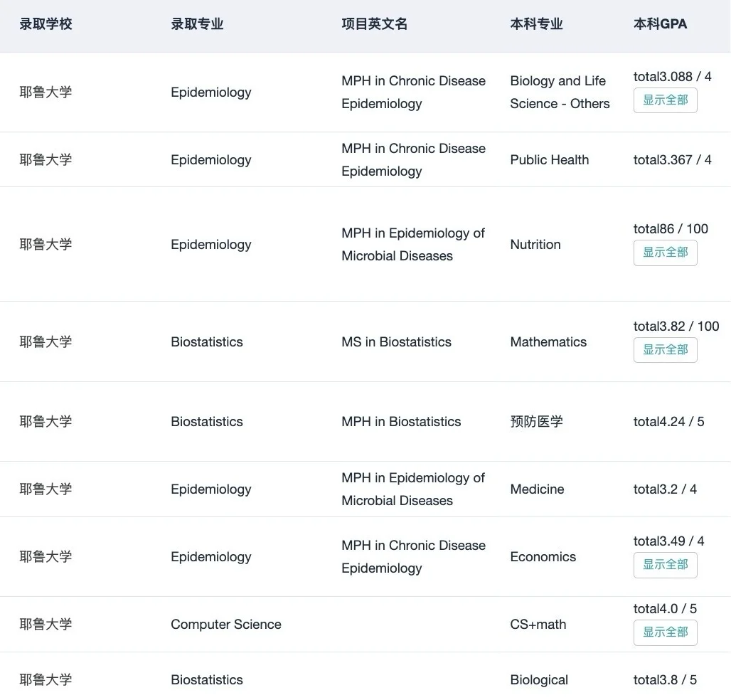Click MPH in Chronic Disease Epidemiology for Public Health
This screenshot has width=731, height=700.
tap(414, 159)
